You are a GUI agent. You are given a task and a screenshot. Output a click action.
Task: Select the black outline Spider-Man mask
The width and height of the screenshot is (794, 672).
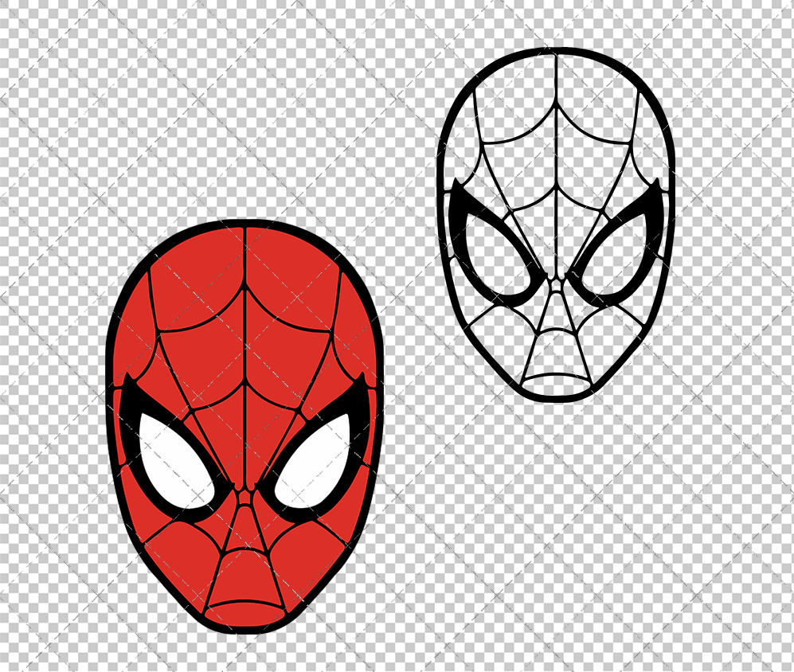tap(556, 225)
